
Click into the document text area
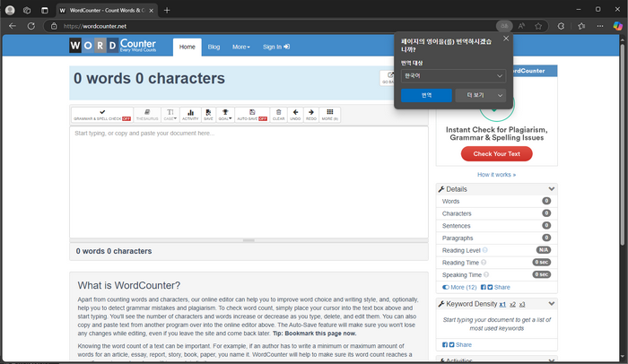[x=249, y=182]
